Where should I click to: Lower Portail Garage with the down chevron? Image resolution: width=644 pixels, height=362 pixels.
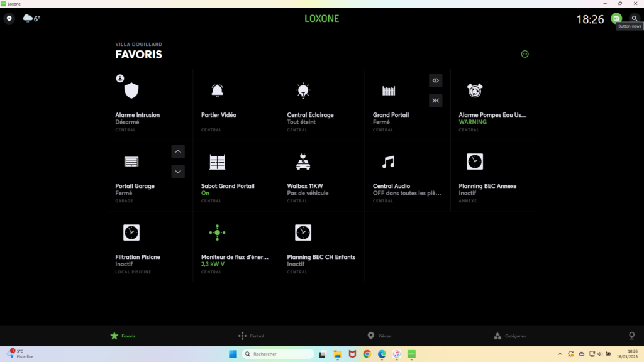coord(178,172)
